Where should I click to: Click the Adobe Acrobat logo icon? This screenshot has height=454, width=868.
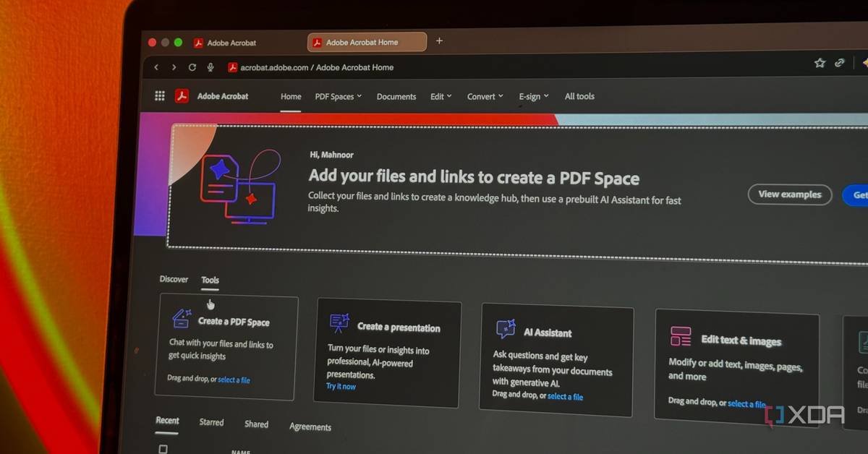[x=182, y=96]
